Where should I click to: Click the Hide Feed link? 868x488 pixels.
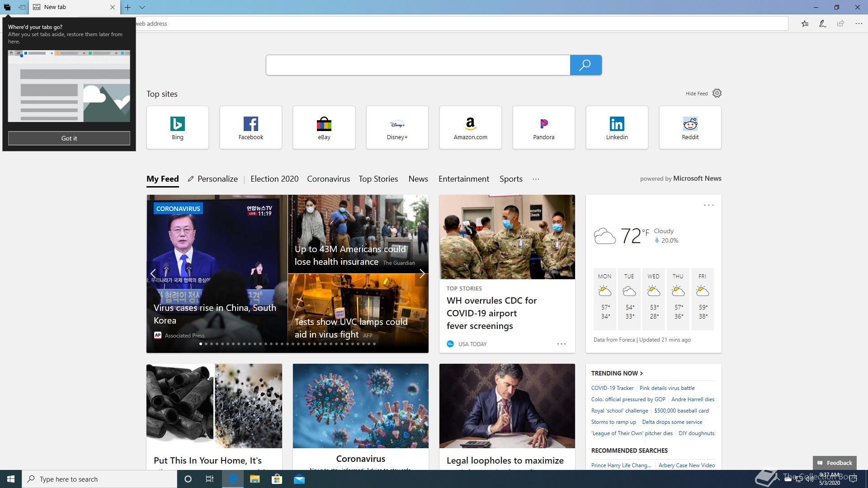[697, 94]
